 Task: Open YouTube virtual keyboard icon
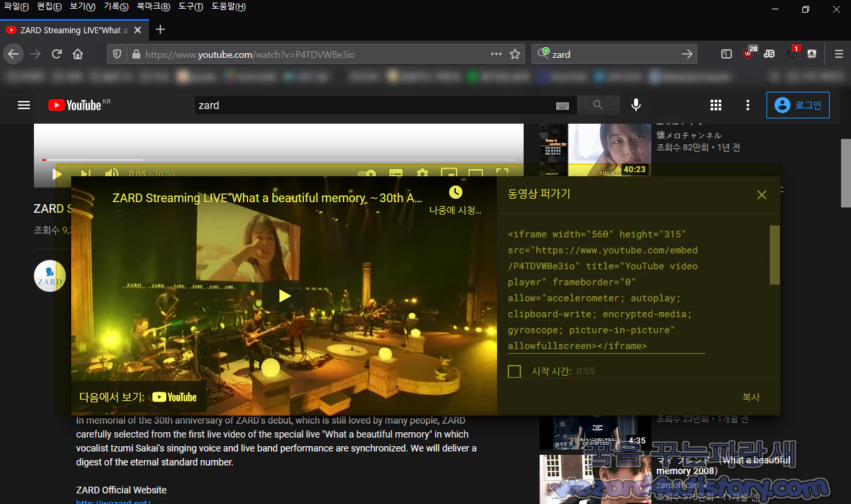[562, 105]
